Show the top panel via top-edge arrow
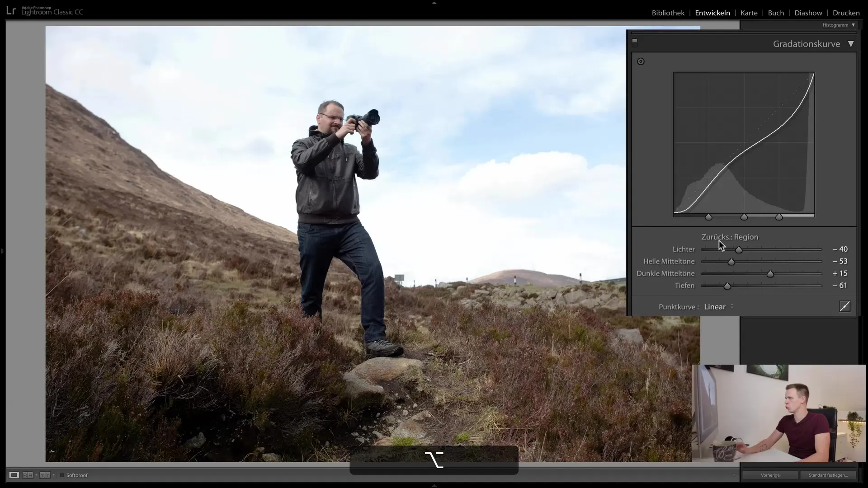 pos(434,3)
